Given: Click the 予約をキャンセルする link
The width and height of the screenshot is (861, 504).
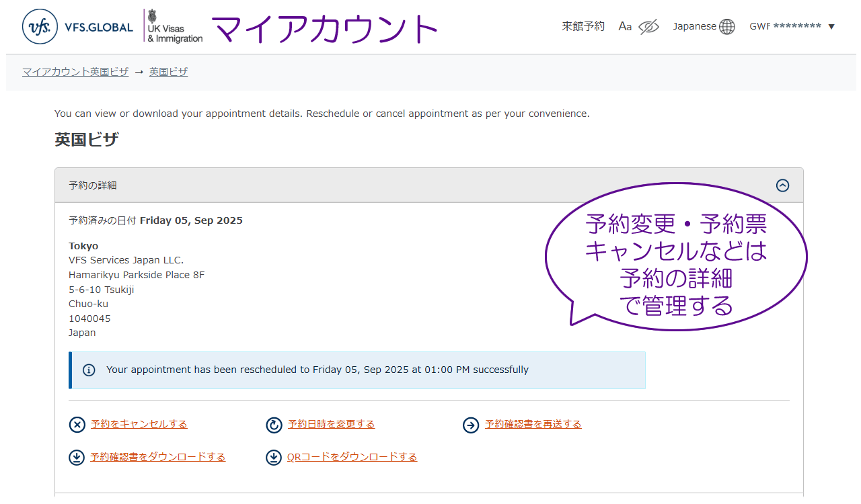Looking at the screenshot, I should pos(139,424).
